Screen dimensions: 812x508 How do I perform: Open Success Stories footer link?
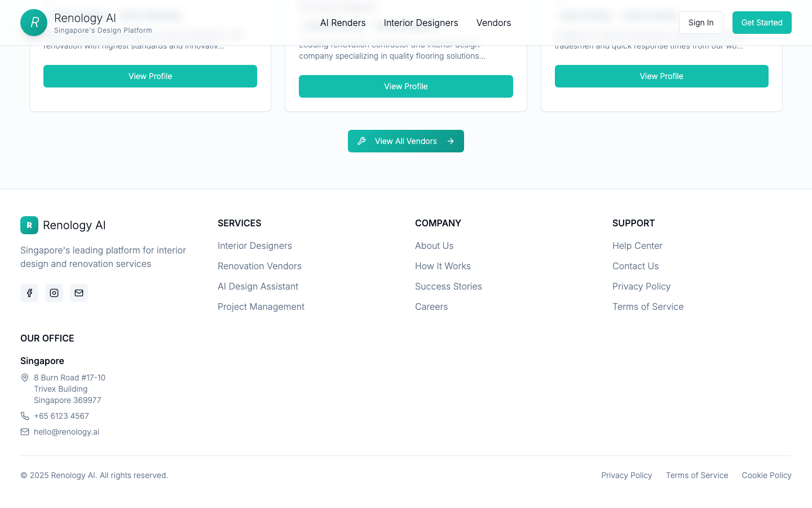point(448,286)
